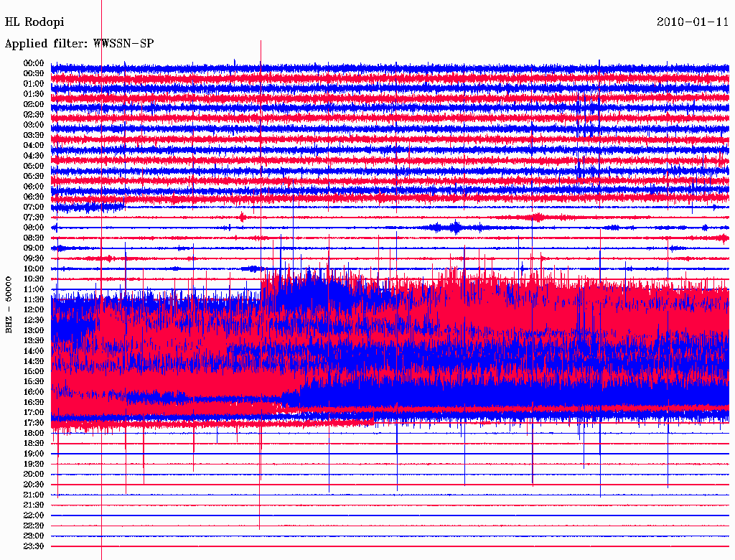This screenshot has width=735, height=560.
Task: Click the 10:00 time label
Action: point(34,269)
